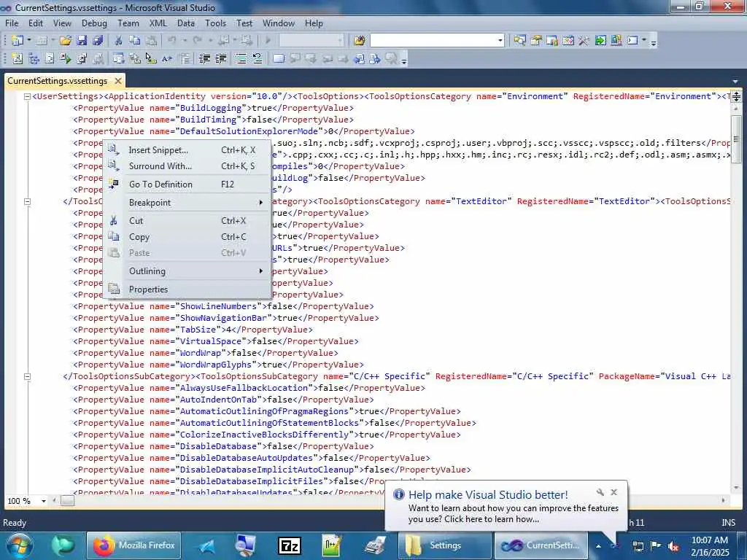The image size is (747, 560).
Task: Click the Toolbox wrench-and-hammer icon
Action: pyautogui.click(x=584, y=41)
